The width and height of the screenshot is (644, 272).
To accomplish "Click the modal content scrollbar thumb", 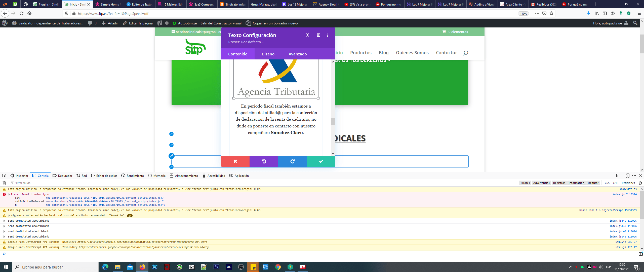I will tap(333, 122).
